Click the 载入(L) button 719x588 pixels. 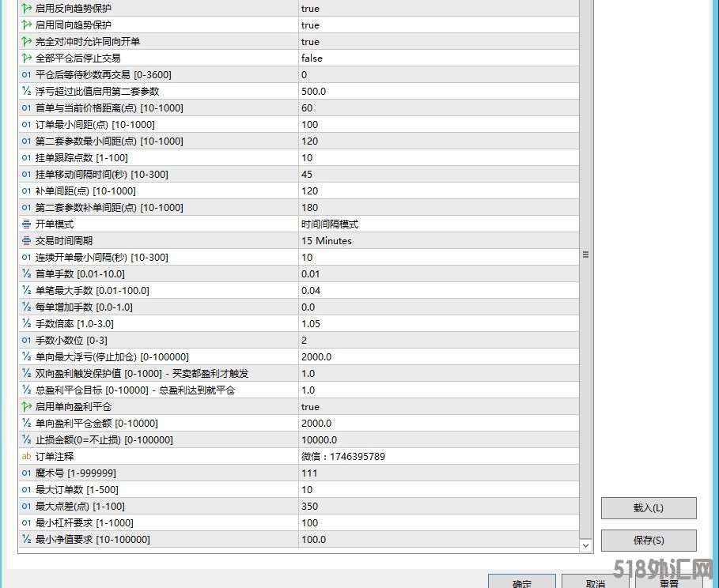tap(649, 508)
